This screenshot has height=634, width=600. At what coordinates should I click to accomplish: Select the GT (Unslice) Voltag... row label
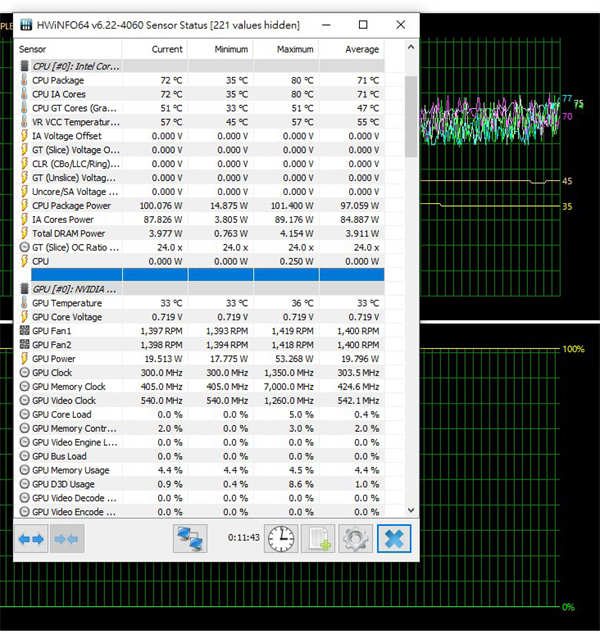74,178
